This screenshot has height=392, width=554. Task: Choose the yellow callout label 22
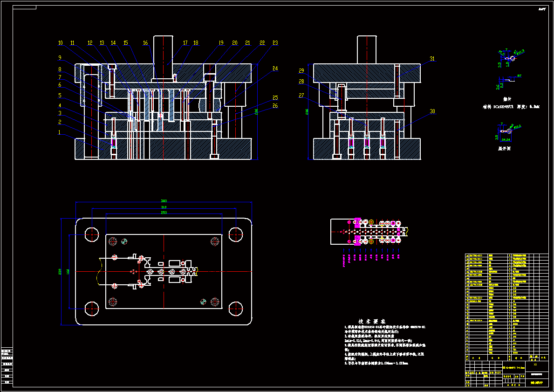262,43
